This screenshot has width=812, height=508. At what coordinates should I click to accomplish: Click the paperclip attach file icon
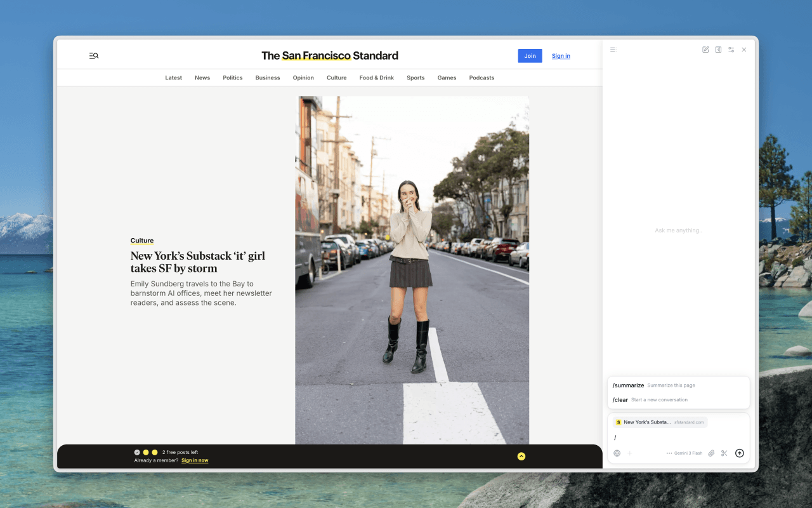pyautogui.click(x=711, y=453)
